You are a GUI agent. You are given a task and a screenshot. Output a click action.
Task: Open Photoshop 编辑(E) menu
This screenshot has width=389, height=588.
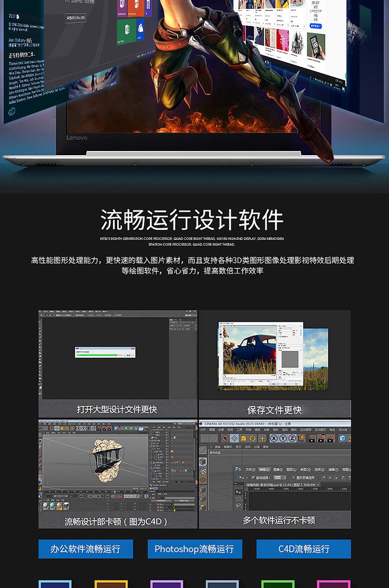point(264,470)
